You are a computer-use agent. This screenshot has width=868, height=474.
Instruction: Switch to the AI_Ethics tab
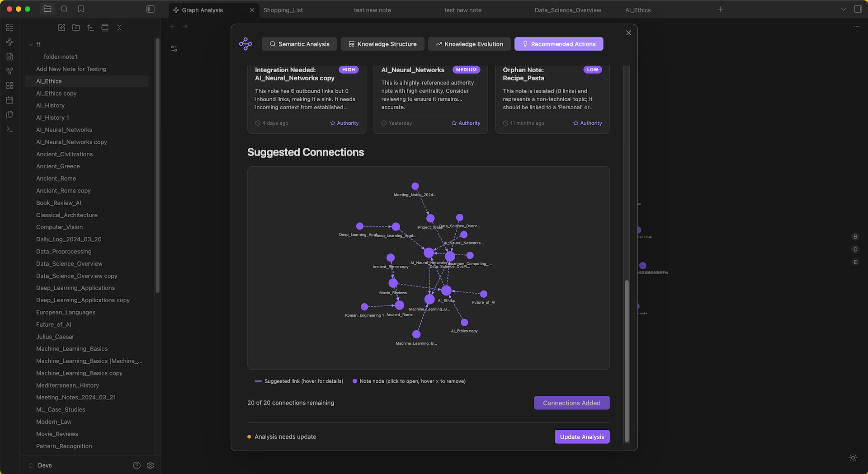(638, 10)
